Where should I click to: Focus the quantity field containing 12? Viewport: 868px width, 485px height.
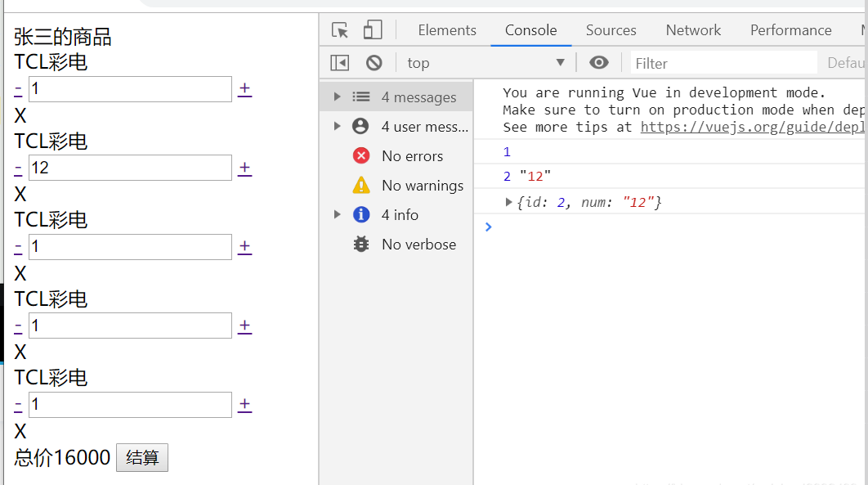click(130, 167)
